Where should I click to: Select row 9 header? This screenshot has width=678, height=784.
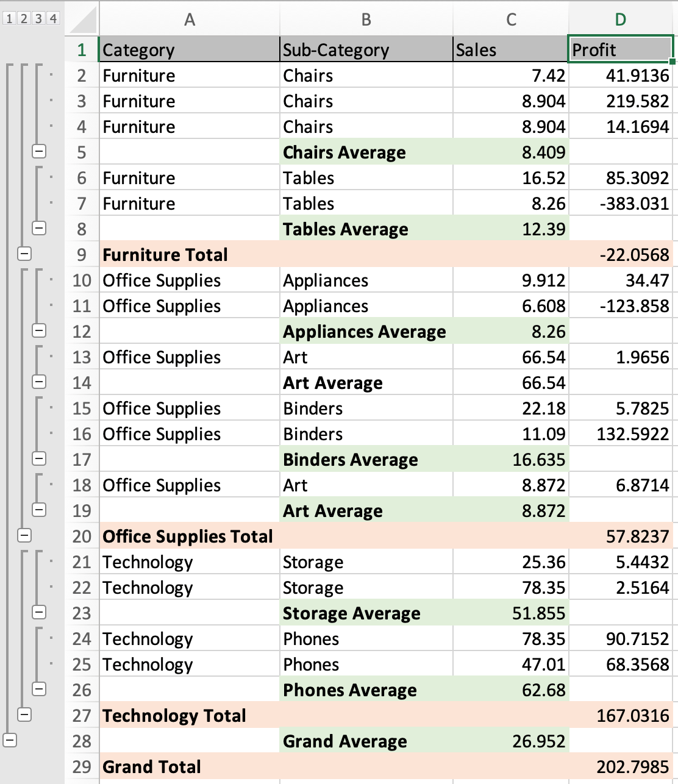82,255
